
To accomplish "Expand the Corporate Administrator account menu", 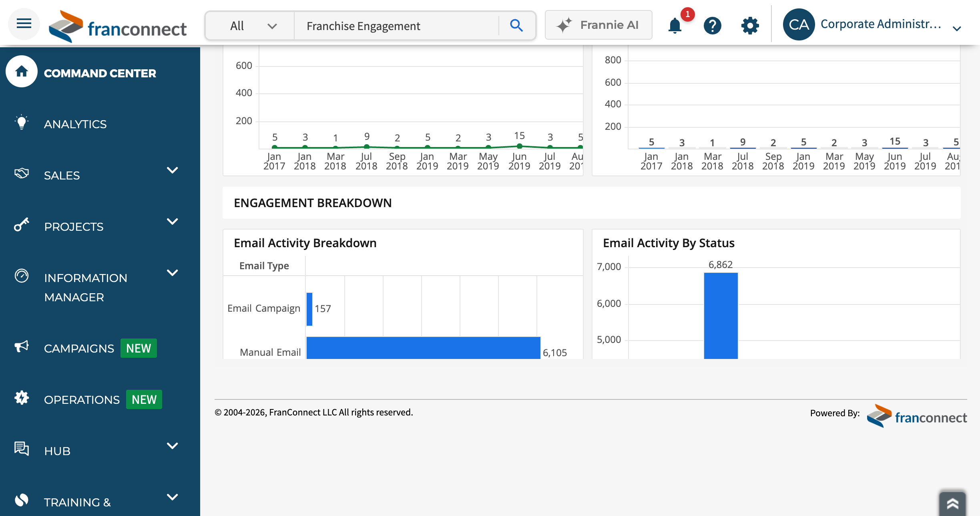I will pyautogui.click(x=957, y=28).
